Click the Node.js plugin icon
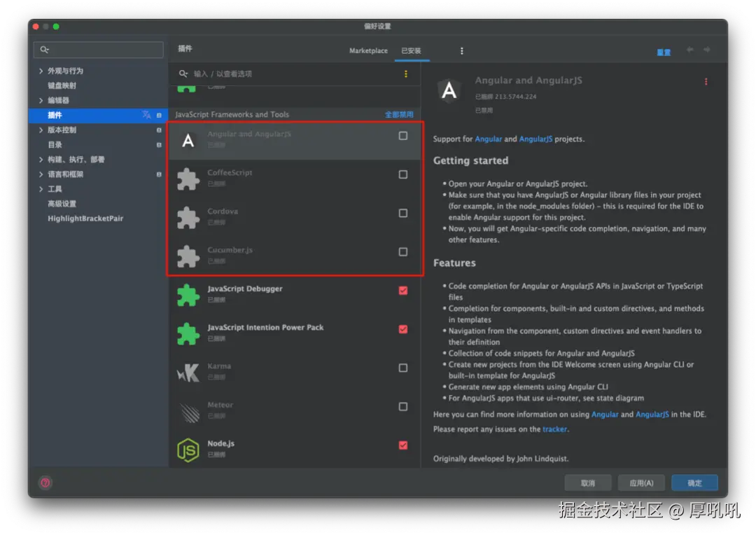This screenshot has width=756, height=535. point(188,450)
